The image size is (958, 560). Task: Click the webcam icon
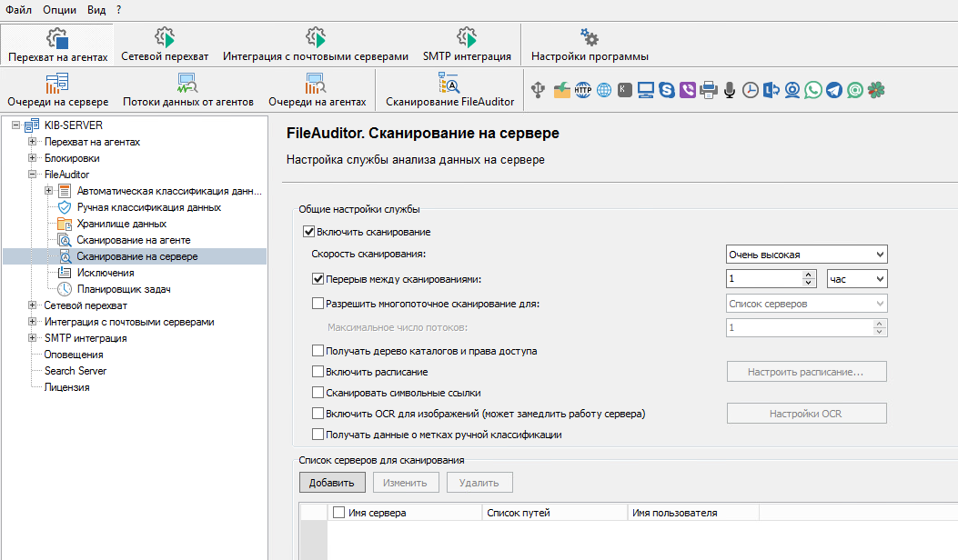point(792,90)
